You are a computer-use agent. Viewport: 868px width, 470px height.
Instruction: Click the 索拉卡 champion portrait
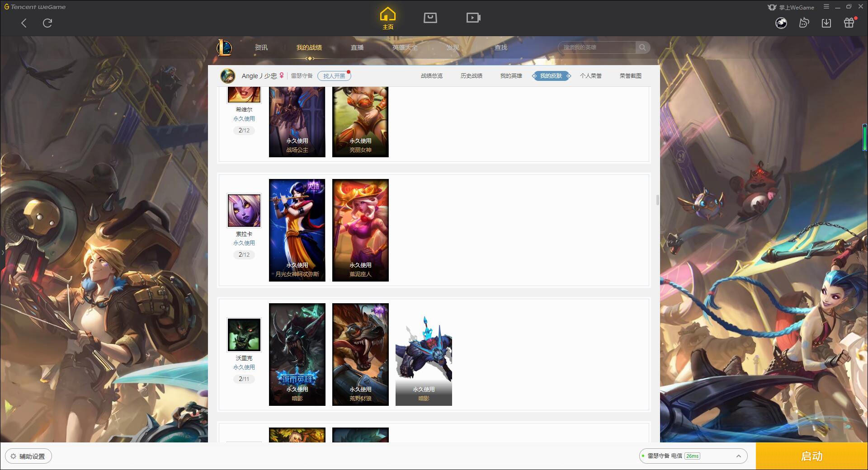tap(244, 211)
